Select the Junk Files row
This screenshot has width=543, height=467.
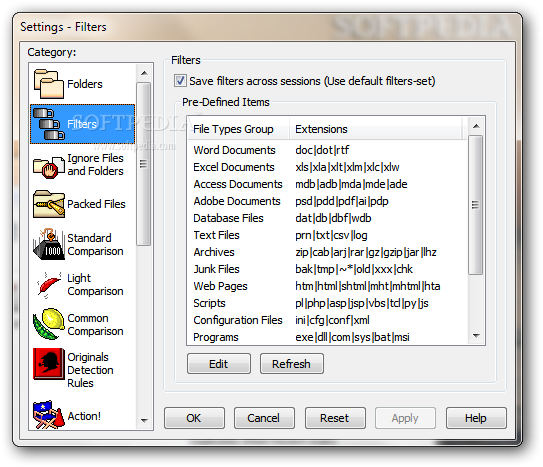point(327,269)
